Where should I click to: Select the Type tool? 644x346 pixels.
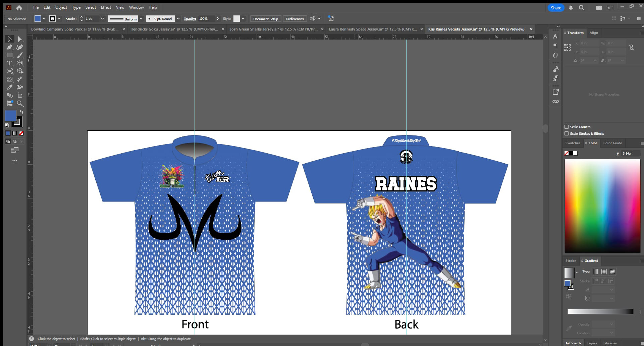[10, 63]
